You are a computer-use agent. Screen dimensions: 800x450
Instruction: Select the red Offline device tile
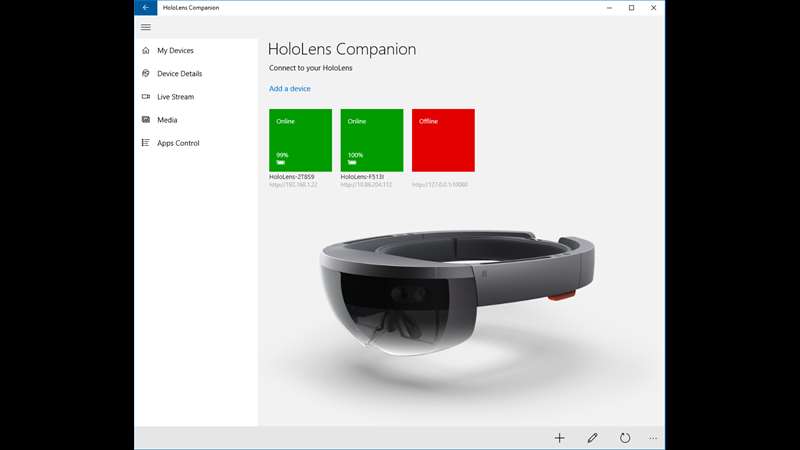click(443, 140)
